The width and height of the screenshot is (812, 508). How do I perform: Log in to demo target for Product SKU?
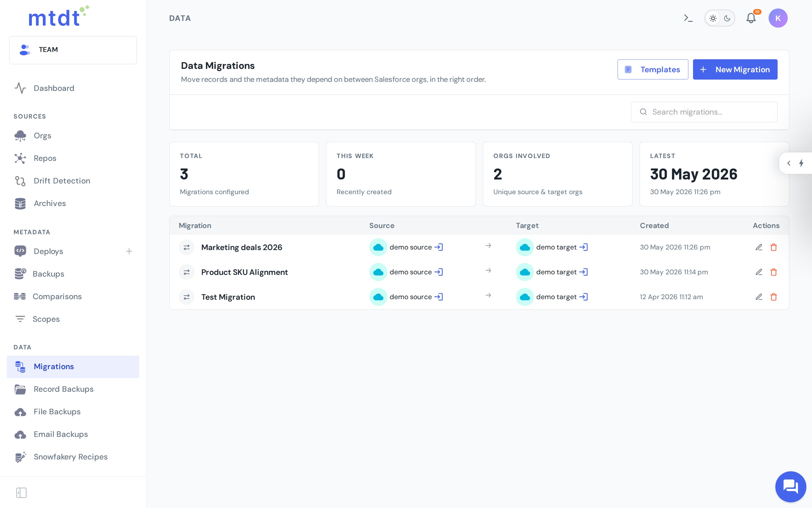(584, 272)
